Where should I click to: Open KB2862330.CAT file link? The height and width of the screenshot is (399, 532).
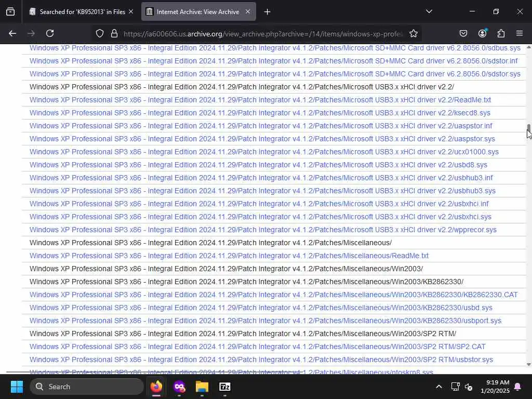pos(273,295)
